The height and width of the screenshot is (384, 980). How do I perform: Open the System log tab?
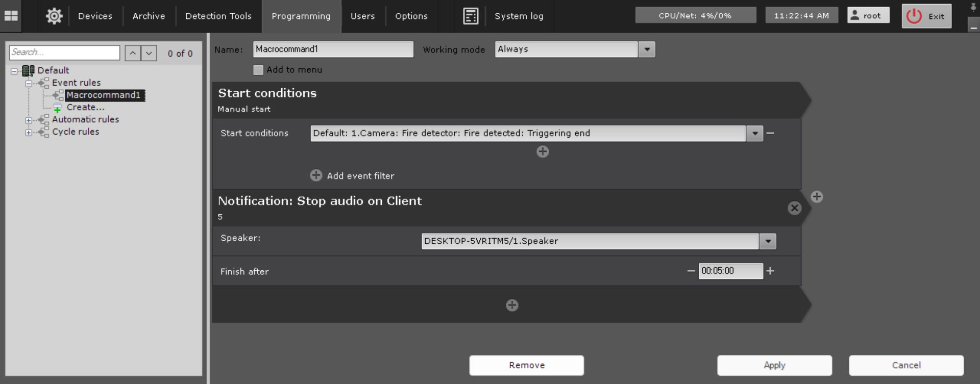[x=519, y=16]
